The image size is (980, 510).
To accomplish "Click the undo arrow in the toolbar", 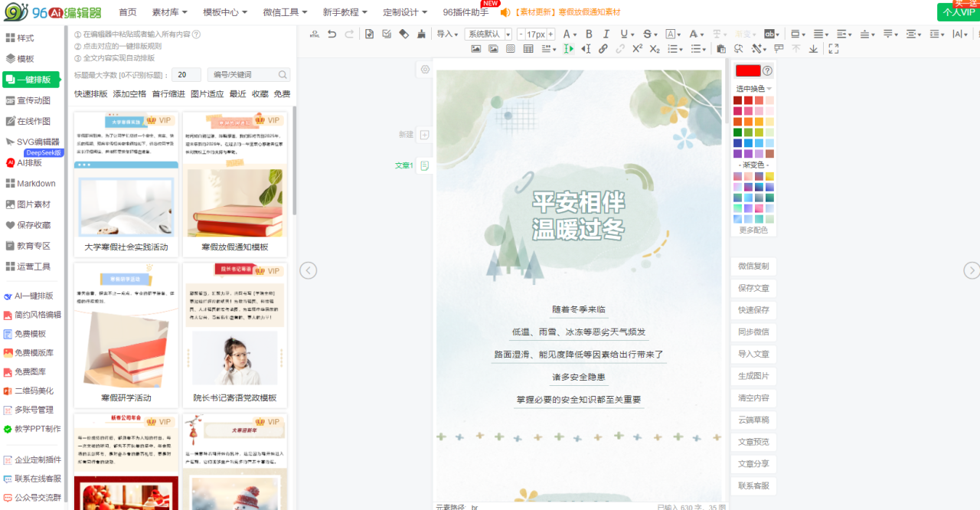I will point(332,34).
